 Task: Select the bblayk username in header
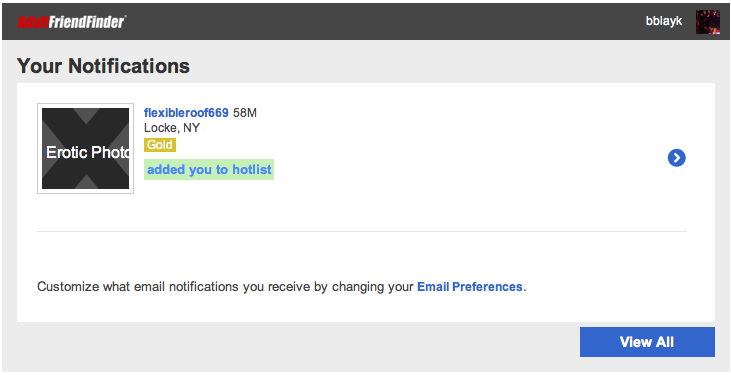664,21
